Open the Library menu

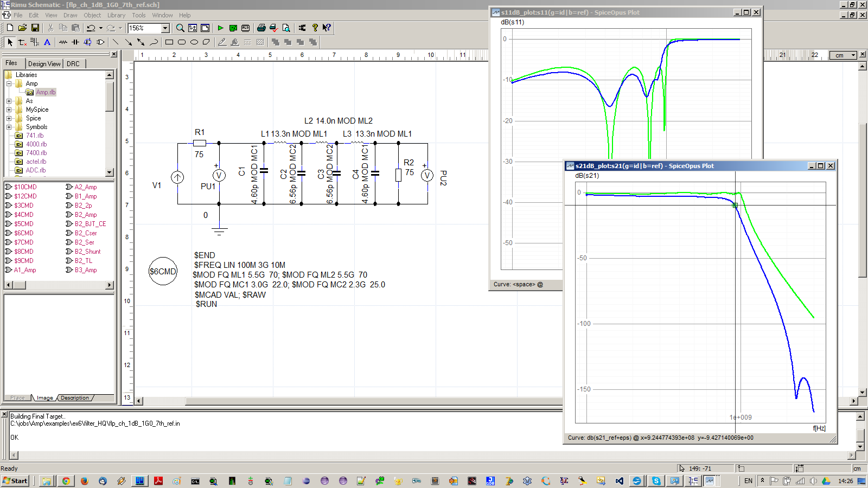click(x=116, y=15)
